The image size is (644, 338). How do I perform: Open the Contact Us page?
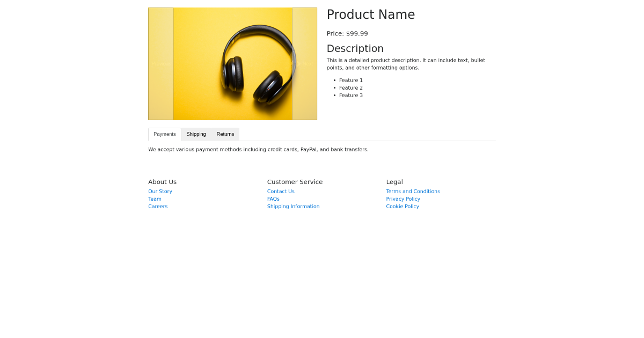pos(281,191)
